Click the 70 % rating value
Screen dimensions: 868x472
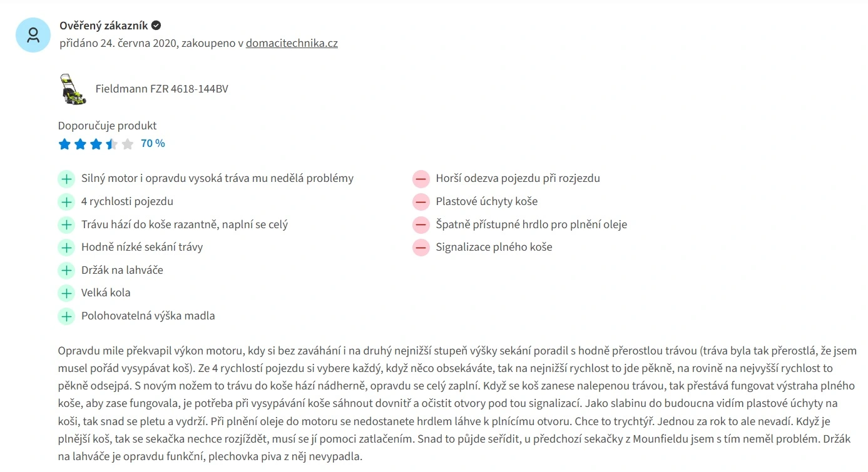click(153, 144)
